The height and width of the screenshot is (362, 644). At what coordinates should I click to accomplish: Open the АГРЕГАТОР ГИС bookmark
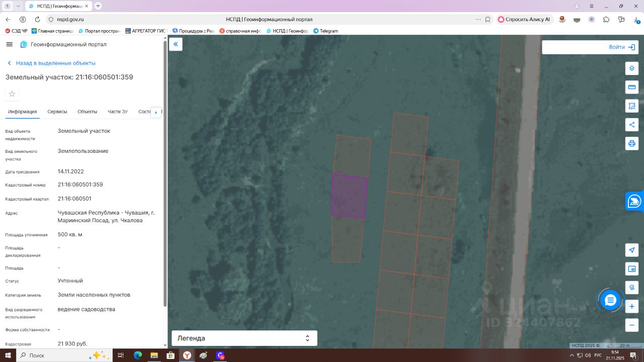pyautogui.click(x=146, y=31)
